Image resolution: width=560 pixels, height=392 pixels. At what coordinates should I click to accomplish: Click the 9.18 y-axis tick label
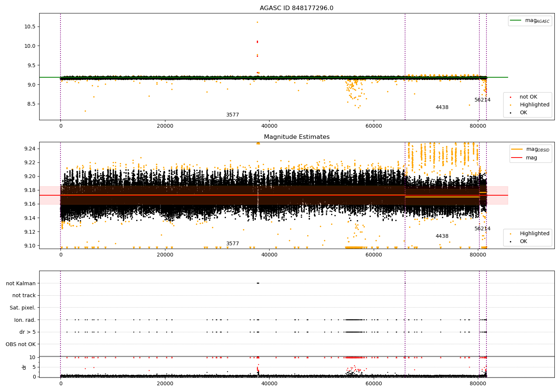pyautogui.click(x=30, y=190)
